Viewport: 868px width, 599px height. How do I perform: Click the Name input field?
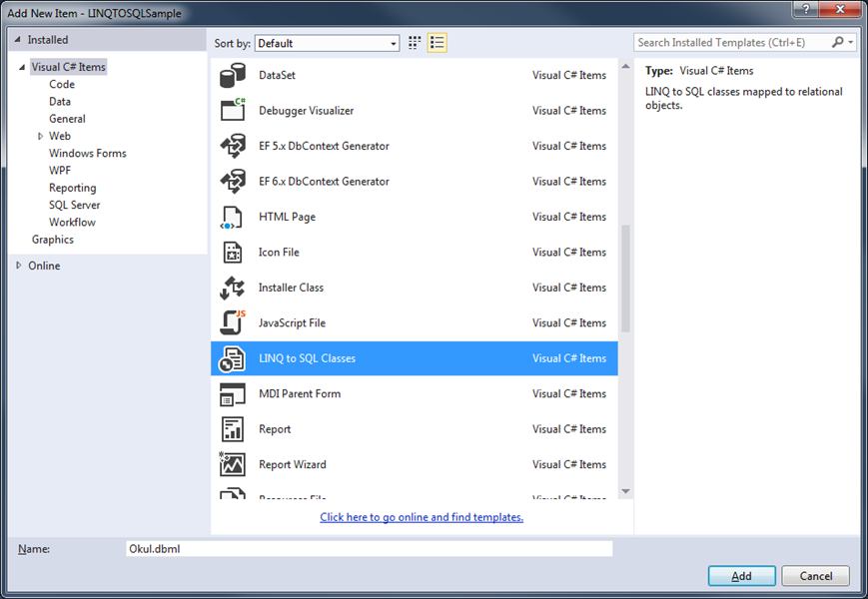click(x=370, y=549)
